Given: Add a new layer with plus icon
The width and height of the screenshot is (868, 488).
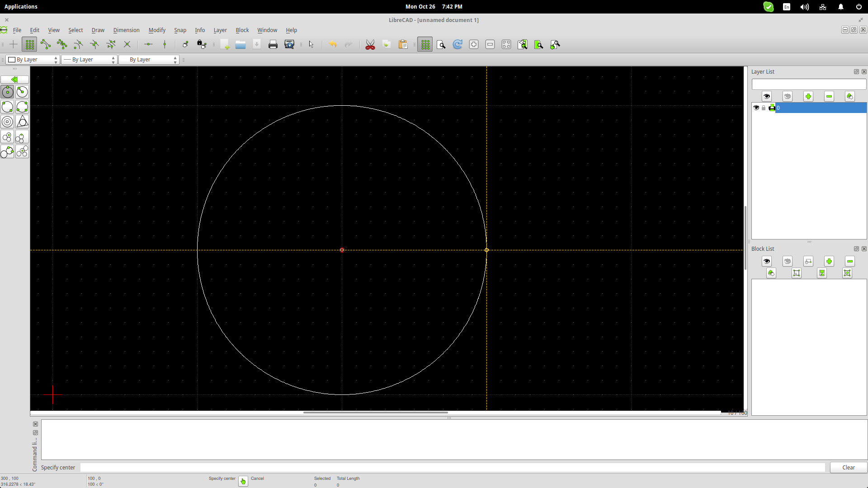Looking at the screenshot, I should coord(808,96).
